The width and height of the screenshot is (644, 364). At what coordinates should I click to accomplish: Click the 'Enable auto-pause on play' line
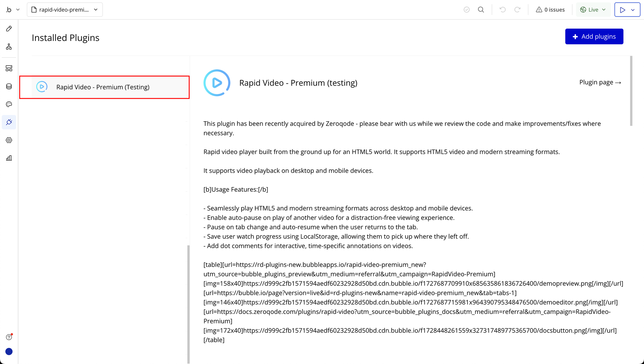pyautogui.click(x=329, y=218)
